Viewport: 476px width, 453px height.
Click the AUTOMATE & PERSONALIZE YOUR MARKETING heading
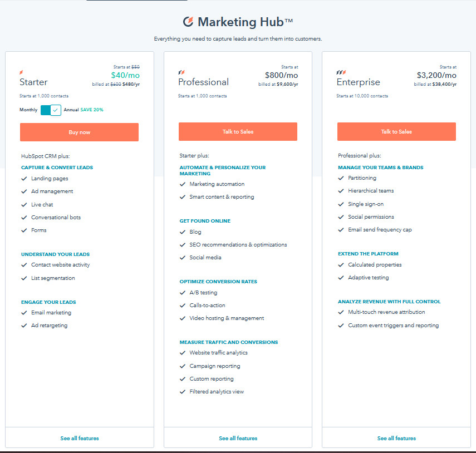[223, 170]
